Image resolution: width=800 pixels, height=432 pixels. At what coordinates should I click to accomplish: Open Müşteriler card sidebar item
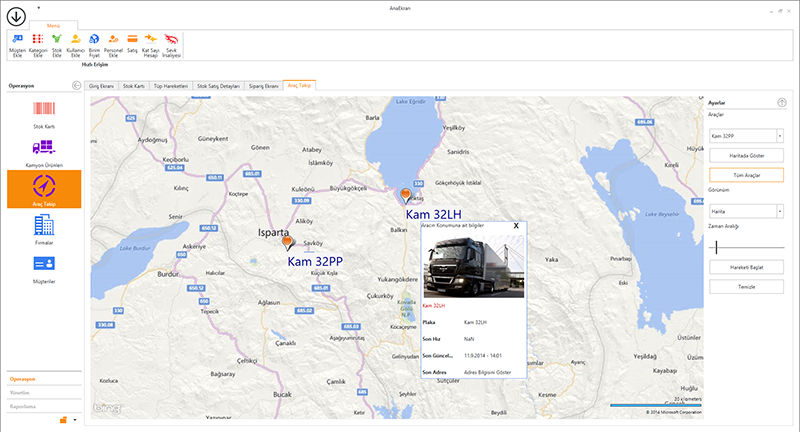[44, 269]
